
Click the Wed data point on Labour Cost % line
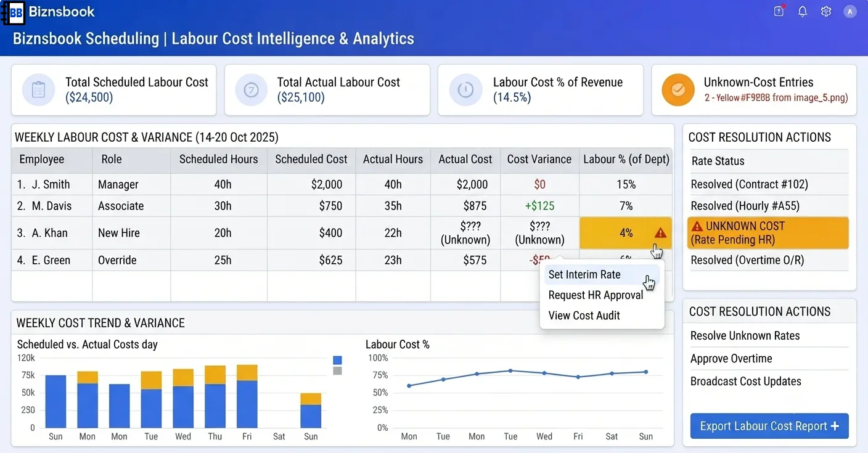[x=544, y=373]
